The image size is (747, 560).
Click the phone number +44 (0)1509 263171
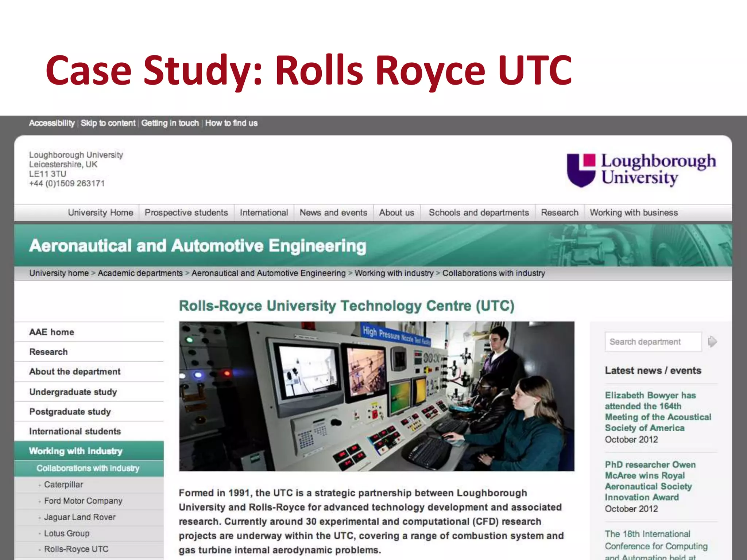[67, 183]
